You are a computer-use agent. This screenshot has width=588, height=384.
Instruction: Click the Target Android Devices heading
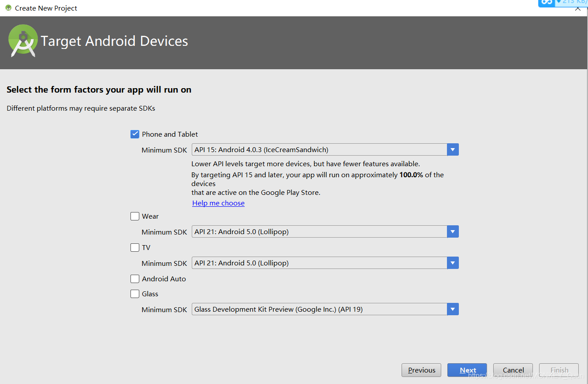coord(115,41)
